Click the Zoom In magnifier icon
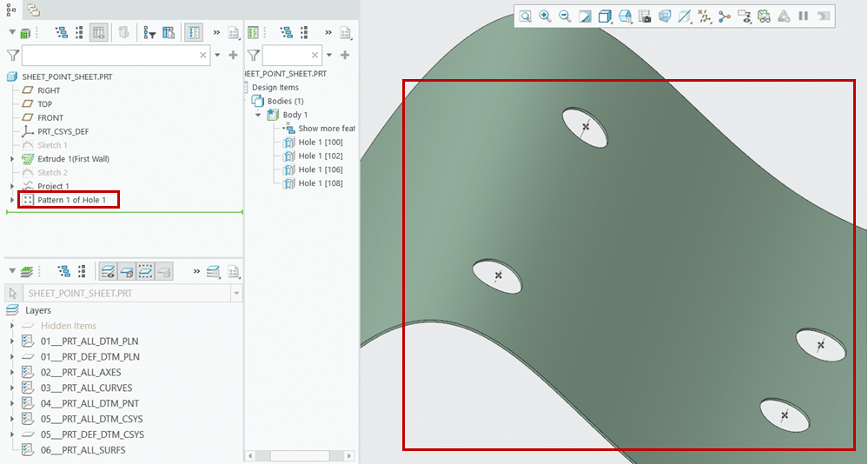The height and width of the screenshot is (464, 868). pyautogui.click(x=545, y=16)
